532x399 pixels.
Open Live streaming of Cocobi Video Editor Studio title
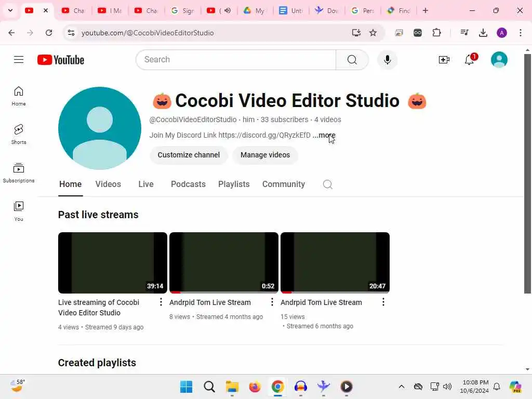[x=99, y=308]
